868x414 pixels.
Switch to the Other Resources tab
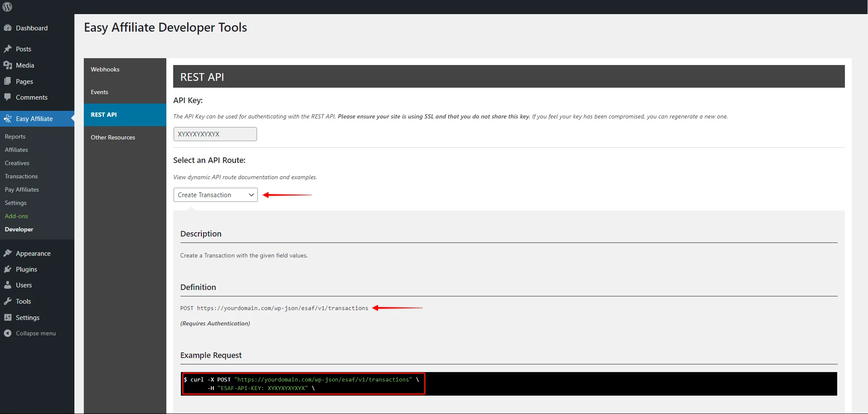point(125,137)
